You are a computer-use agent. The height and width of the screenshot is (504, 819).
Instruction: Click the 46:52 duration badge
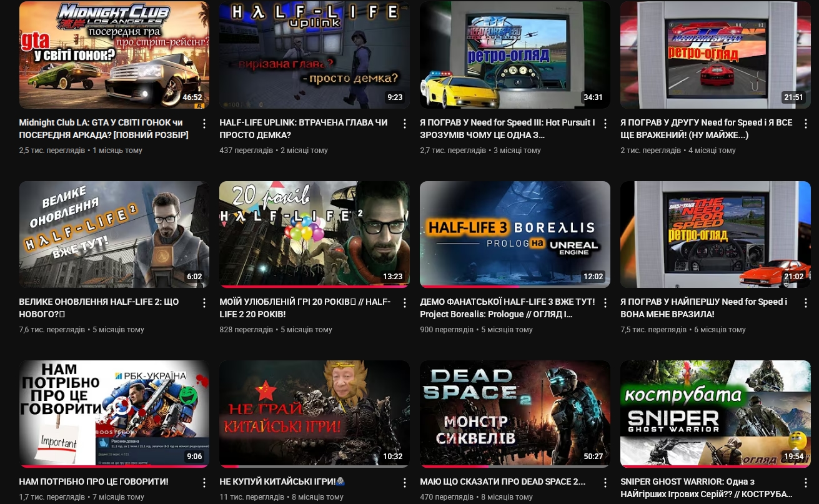(x=192, y=97)
